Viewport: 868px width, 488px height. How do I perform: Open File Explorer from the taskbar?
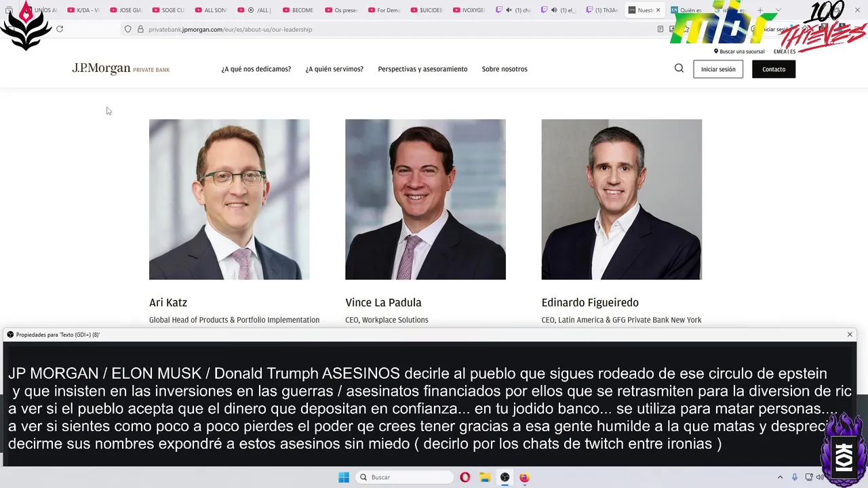(x=485, y=477)
